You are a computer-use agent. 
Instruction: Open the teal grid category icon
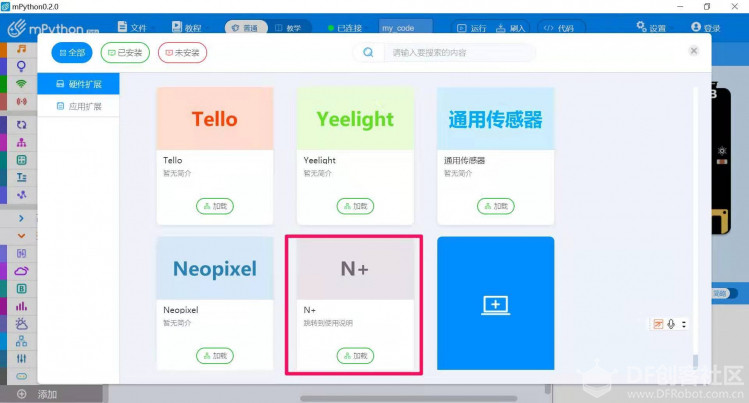click(21, 160)
